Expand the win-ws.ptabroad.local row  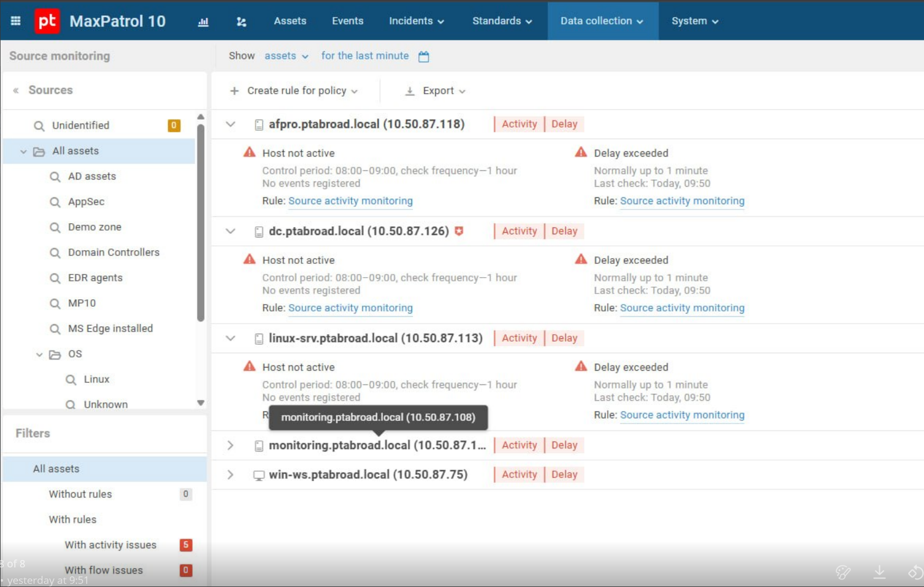[231, 474]
